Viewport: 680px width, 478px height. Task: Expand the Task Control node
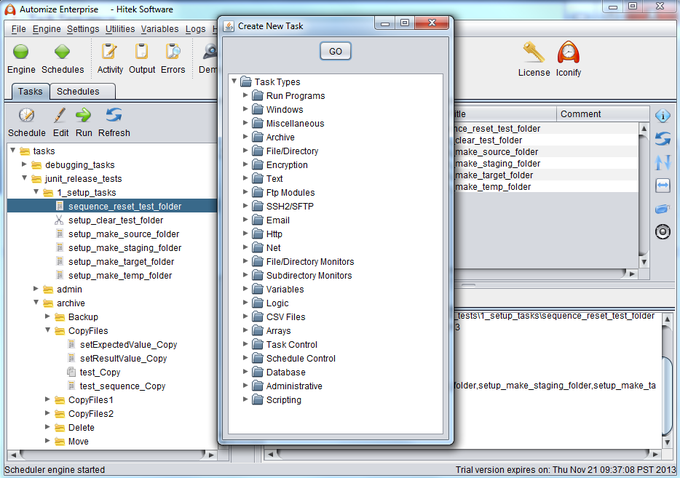245,344
